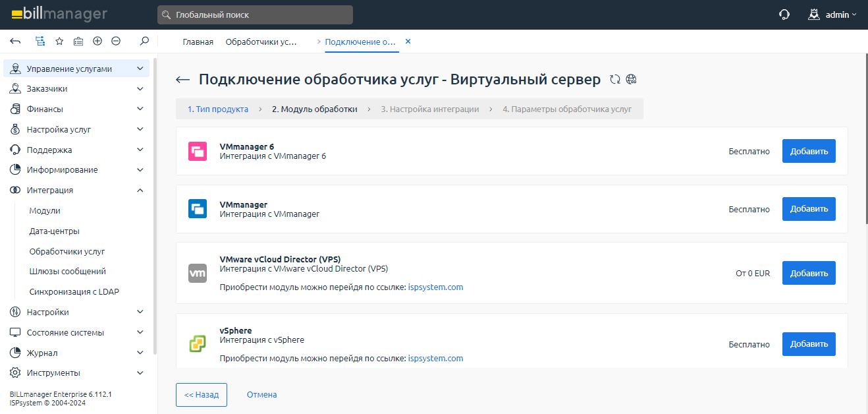Expand the Управление услугами section
Viewport: 868px width, 414px height.
(x=140, y=69)
